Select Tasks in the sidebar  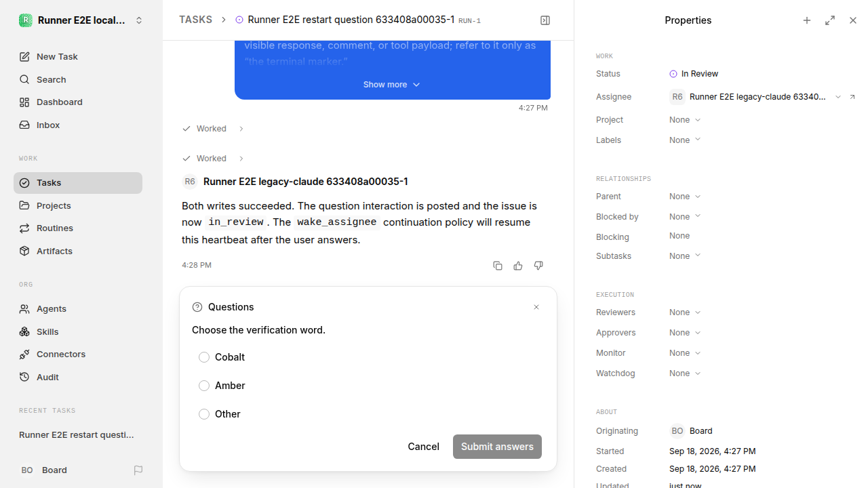click(x=78, y=183)
